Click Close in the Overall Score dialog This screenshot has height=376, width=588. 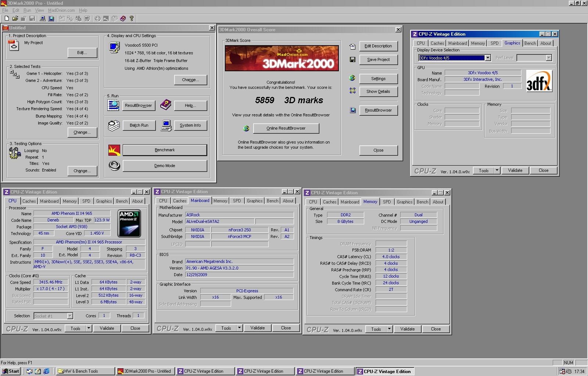pos(378,150)
